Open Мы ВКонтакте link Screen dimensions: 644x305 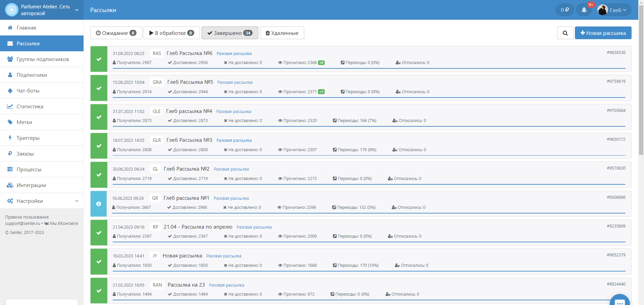point(61,224)
